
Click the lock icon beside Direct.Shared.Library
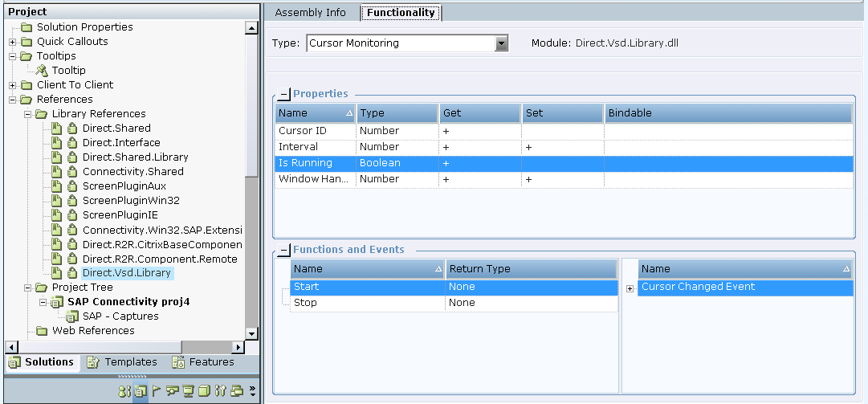tap(72, 157)
